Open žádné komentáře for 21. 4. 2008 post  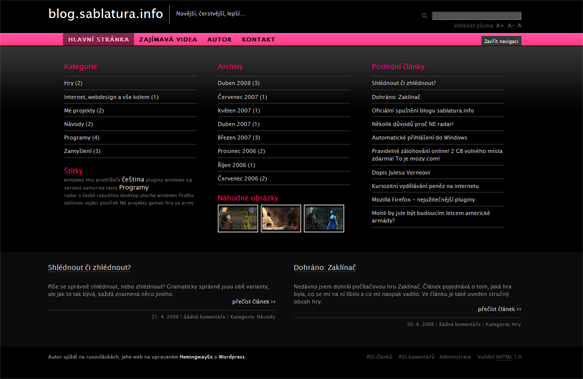[x=204, y=317]
